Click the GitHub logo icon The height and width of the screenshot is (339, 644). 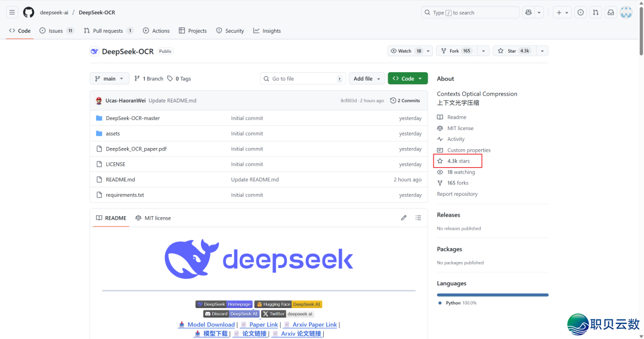tap(29, 13)
